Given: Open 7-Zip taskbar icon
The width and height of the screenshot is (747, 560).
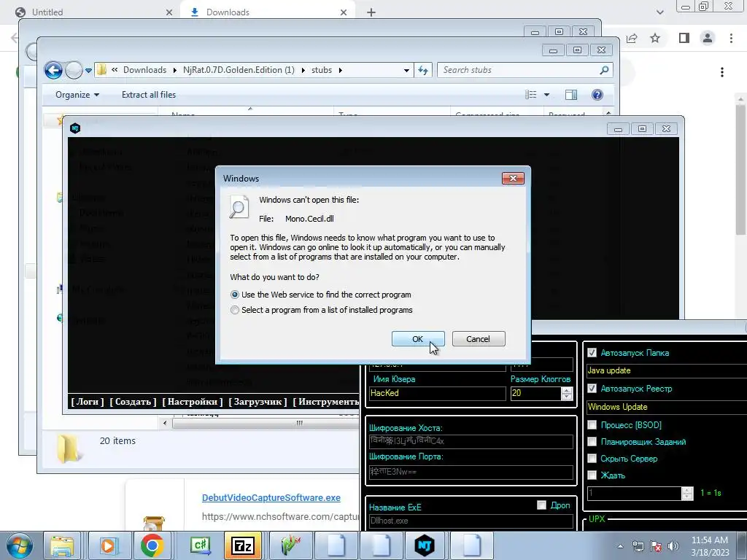Looking at the screenshot, I should (242, 545).
